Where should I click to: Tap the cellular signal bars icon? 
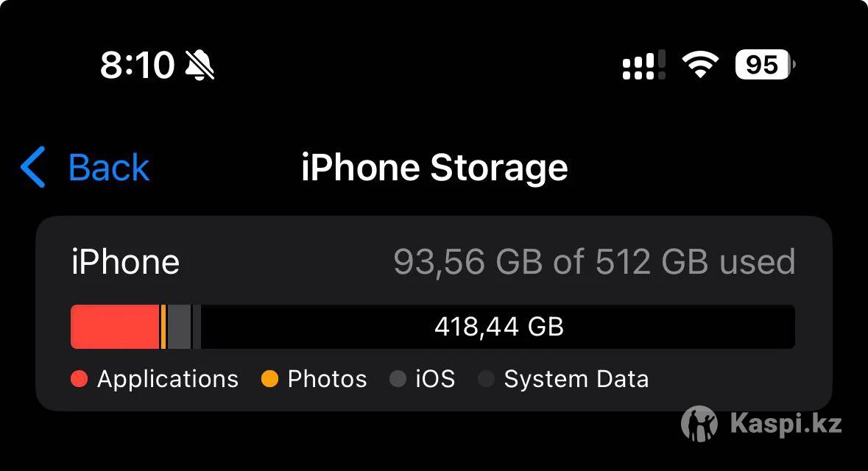pos(643,65)
